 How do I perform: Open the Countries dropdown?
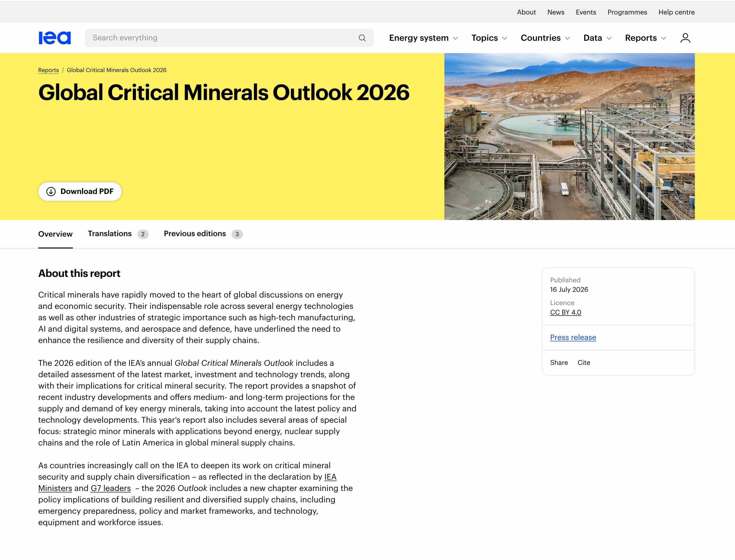(x=545, y=38)
